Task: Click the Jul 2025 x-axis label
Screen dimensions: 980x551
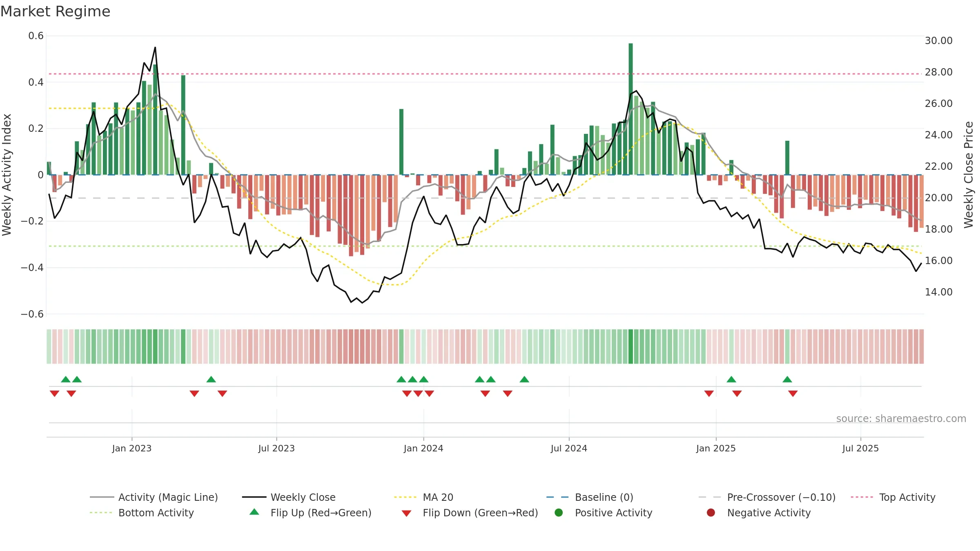Action: pos(860,449)
